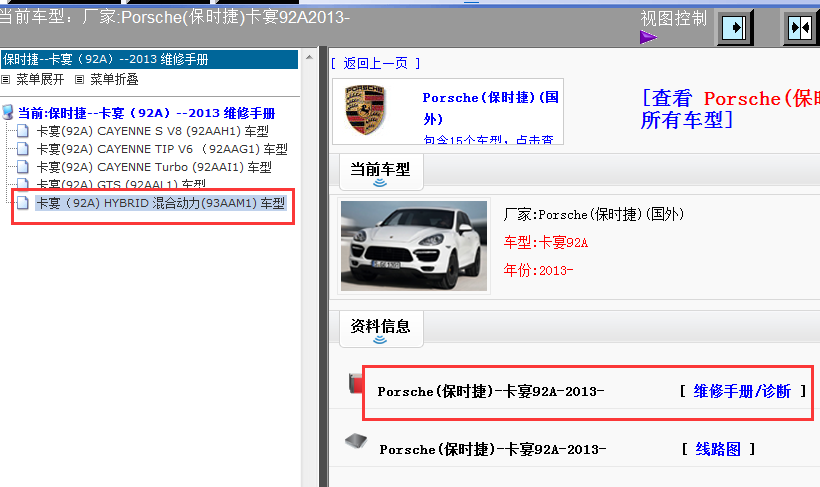Click Porsche(保时捷)-卡宴92A-2013- in the 线路图 row
Viewport: 820px width, 487px height.
493,449
